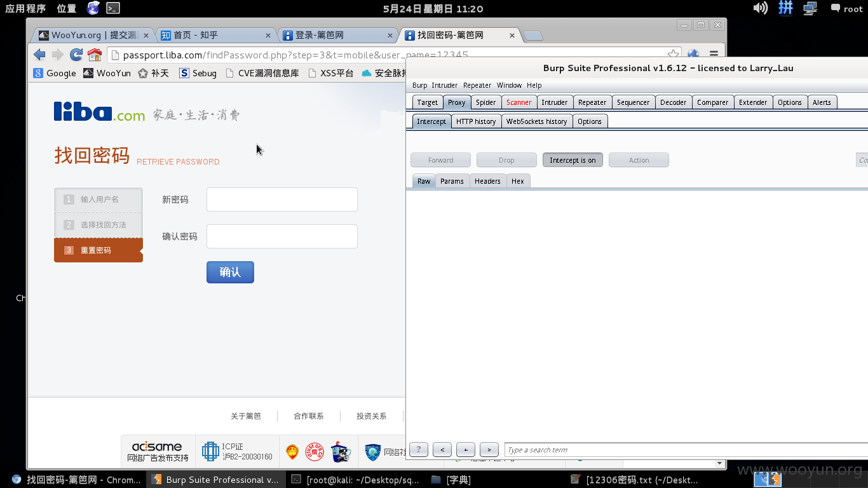The width and height of the screenshot is (868, 488).
Task: Click the volume speaker icon in top panel
Action: click(x=760, y=8)
